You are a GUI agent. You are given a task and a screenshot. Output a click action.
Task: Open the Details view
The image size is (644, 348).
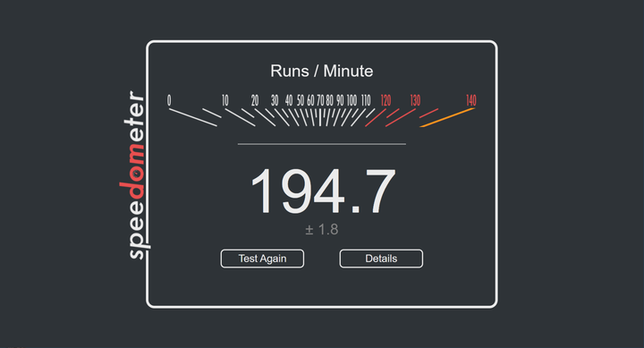coord(381,259)
